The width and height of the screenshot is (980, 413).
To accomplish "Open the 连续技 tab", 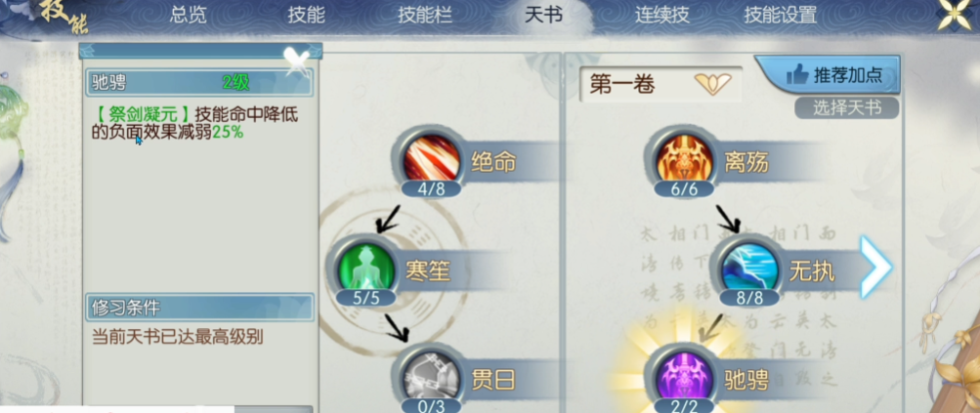I will (x=661, y=15).
